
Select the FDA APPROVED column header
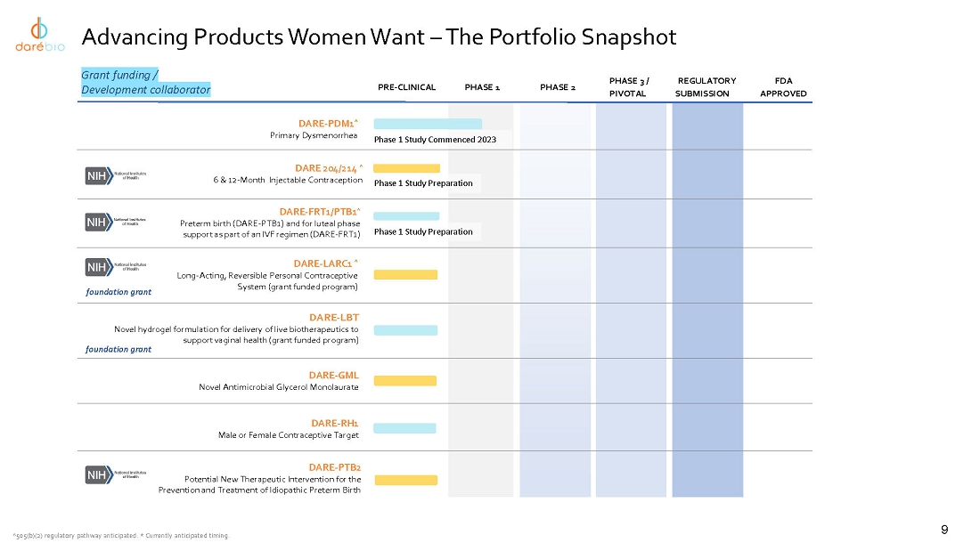point(784,87)
